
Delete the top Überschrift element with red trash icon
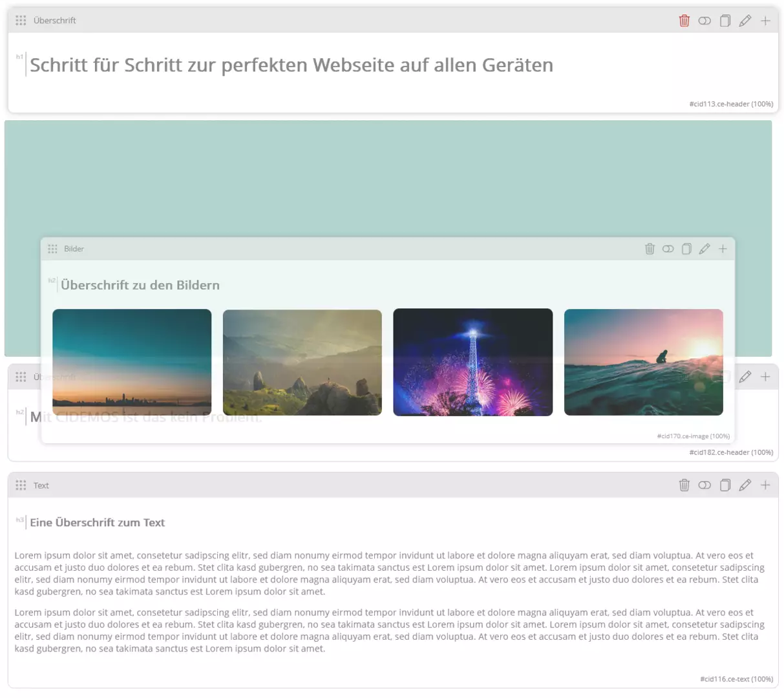(x=684, y=21)
